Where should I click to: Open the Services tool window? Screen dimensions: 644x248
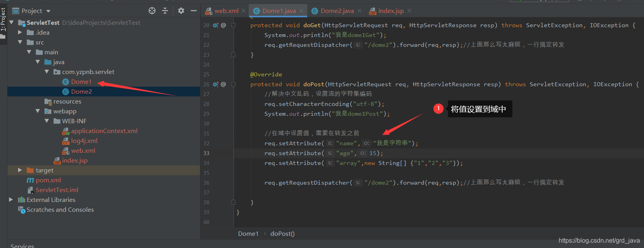(22, 246)
